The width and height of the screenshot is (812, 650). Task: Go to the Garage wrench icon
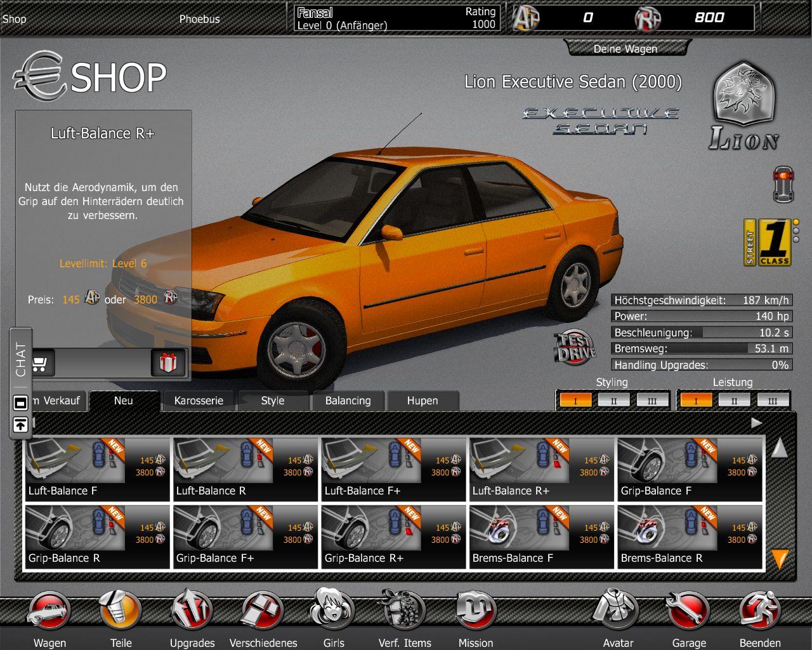coord(688,611)
